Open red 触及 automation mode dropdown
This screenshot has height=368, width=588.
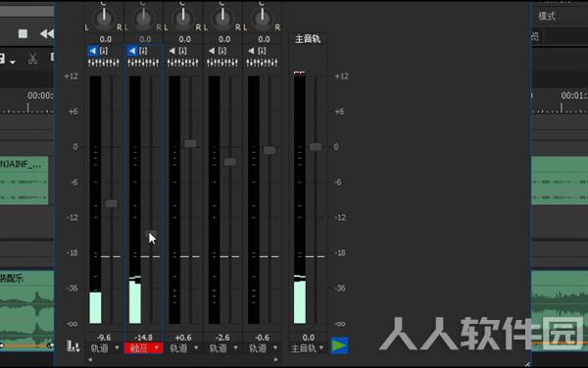144,348
